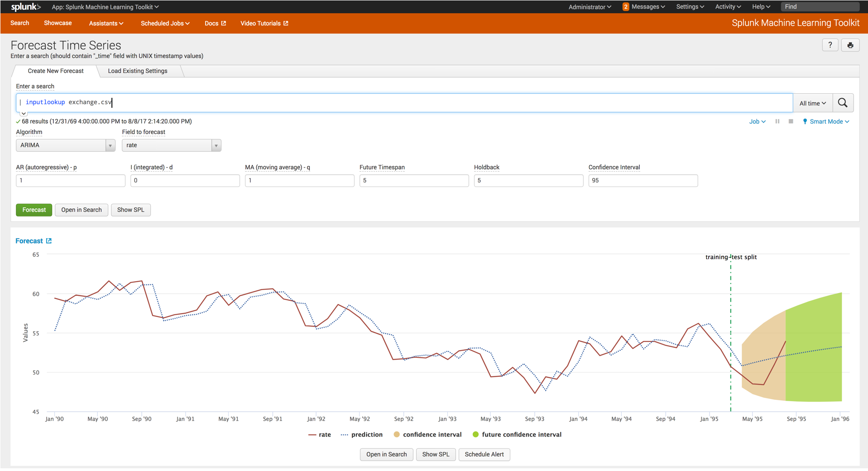Open Field to forecast dropdown

(172, 145)
